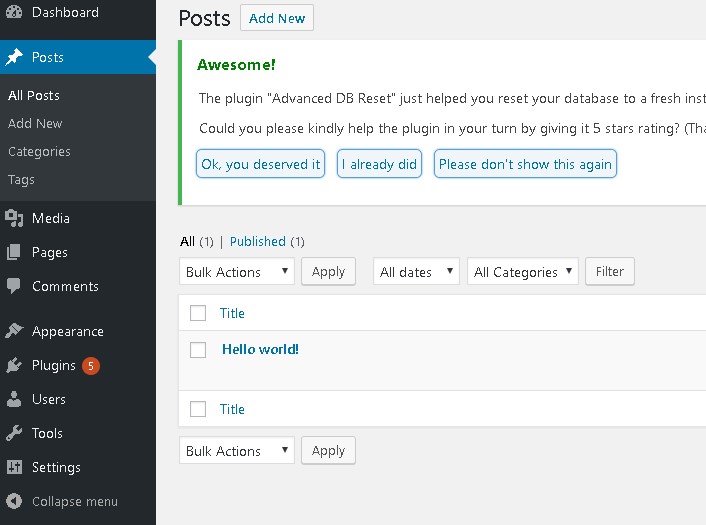
Task: Toggle select-all checkbox in table header
Action: pos(198,313)
